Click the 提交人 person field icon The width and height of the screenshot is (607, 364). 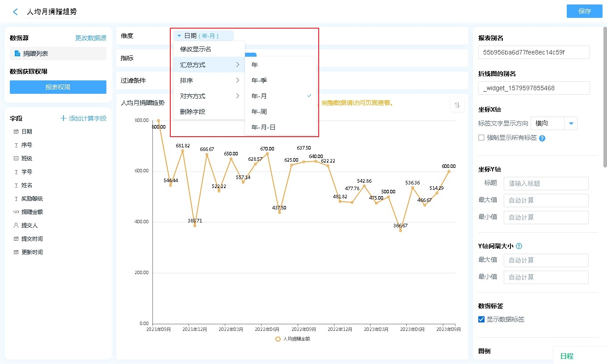pos(16,226)
